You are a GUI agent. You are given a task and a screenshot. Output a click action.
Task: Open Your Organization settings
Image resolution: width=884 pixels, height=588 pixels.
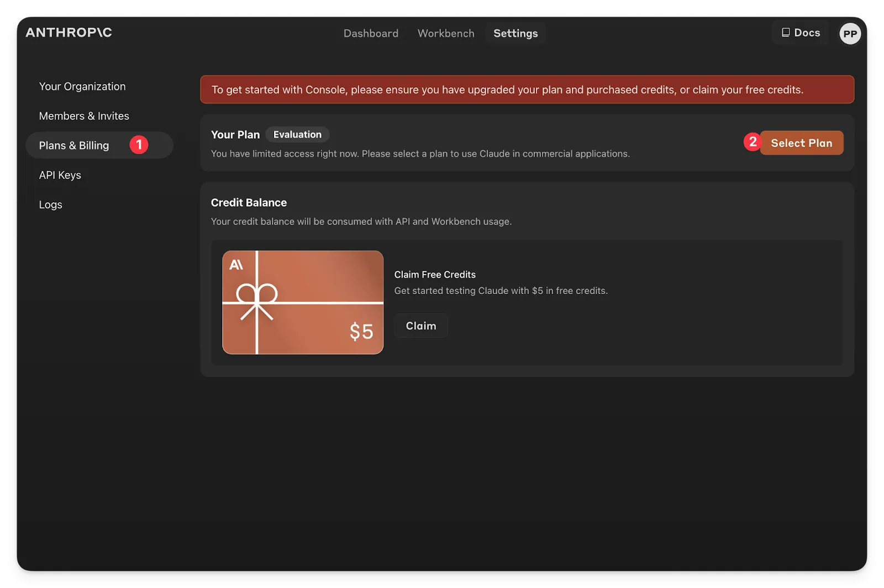coord(82,86)
